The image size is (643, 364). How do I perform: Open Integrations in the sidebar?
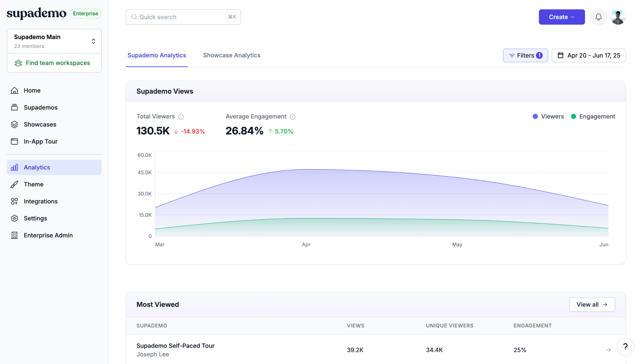54,201
